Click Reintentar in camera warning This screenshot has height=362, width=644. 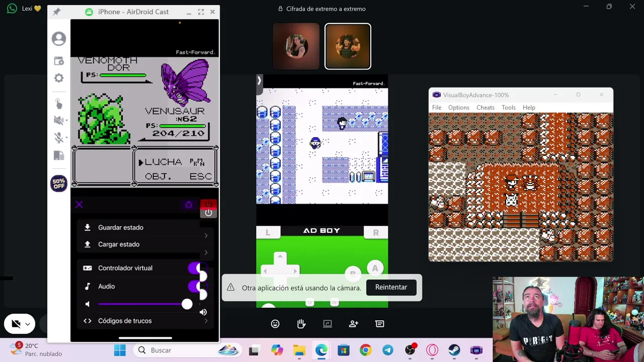click(x=391, y=287)
